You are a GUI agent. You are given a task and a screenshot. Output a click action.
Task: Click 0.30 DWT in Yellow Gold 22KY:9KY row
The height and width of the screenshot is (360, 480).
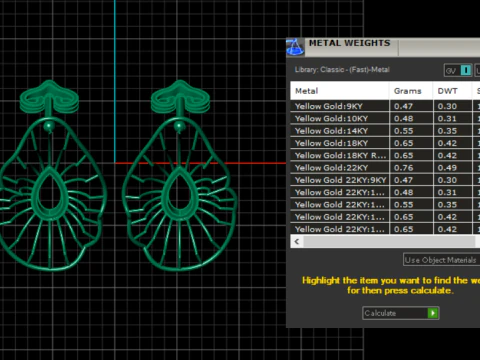[x=447, y=180]
